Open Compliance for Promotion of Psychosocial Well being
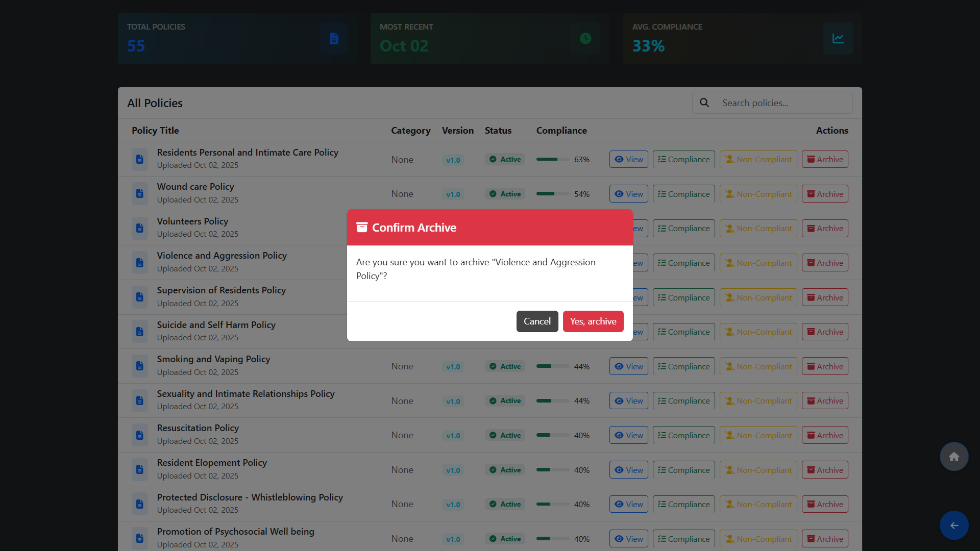Viewport: 980px width, 551px height. pos(684,539)
